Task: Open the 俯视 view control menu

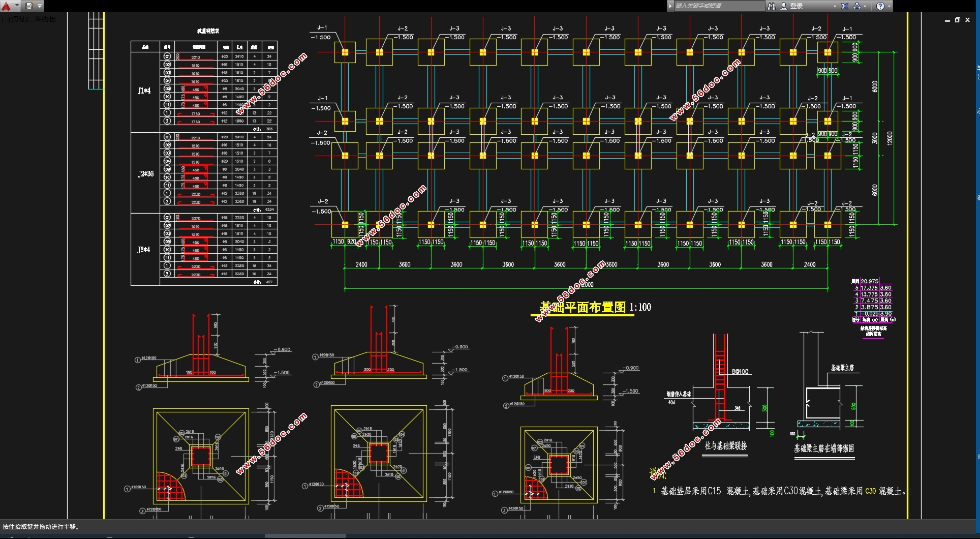Action: 18,19
